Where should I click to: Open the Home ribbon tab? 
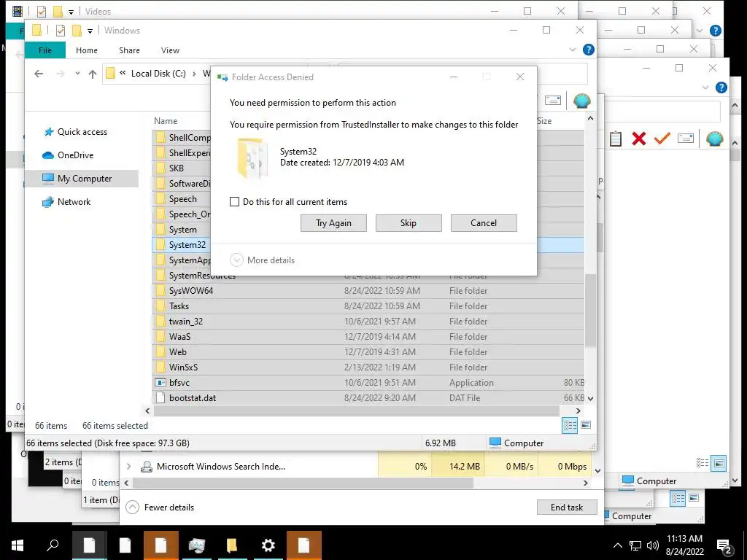(87, 50)
